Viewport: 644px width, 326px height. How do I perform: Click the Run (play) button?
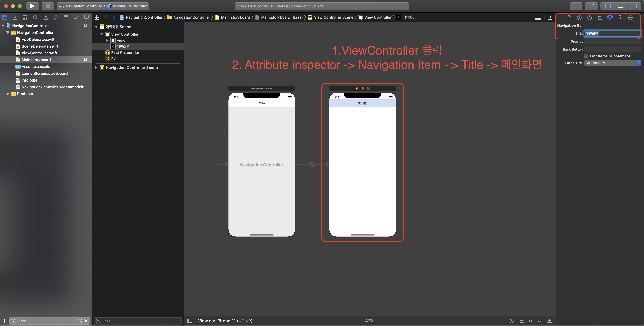point(32,6)
